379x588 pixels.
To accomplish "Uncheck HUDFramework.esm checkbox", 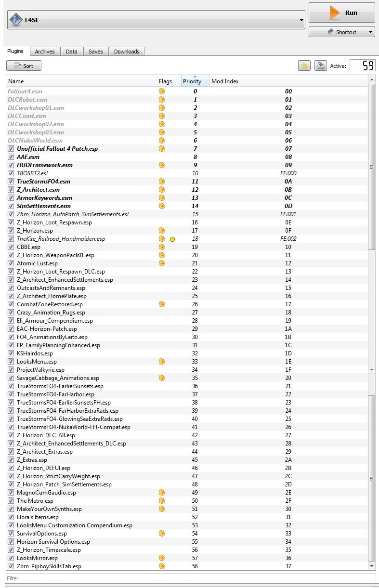I will click(x=11, y=165).
